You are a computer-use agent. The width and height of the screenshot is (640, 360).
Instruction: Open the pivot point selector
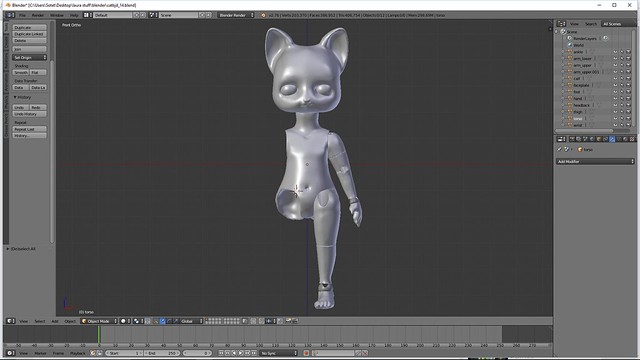[x=138, y=321]
